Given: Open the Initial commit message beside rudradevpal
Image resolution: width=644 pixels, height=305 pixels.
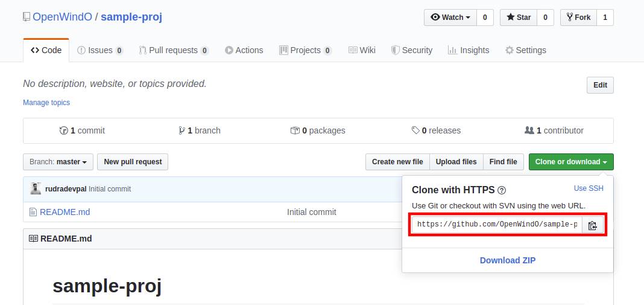Looking at the screenshot, I should click(x=110, y=189).
